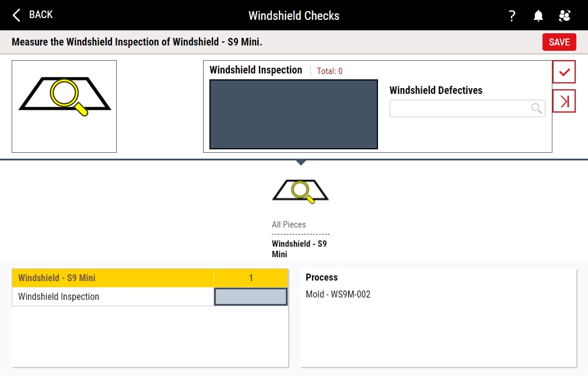The height and width of the screenshot is (378, 588).
Task: Open the notifications bell
Action: tap(538, 16)
